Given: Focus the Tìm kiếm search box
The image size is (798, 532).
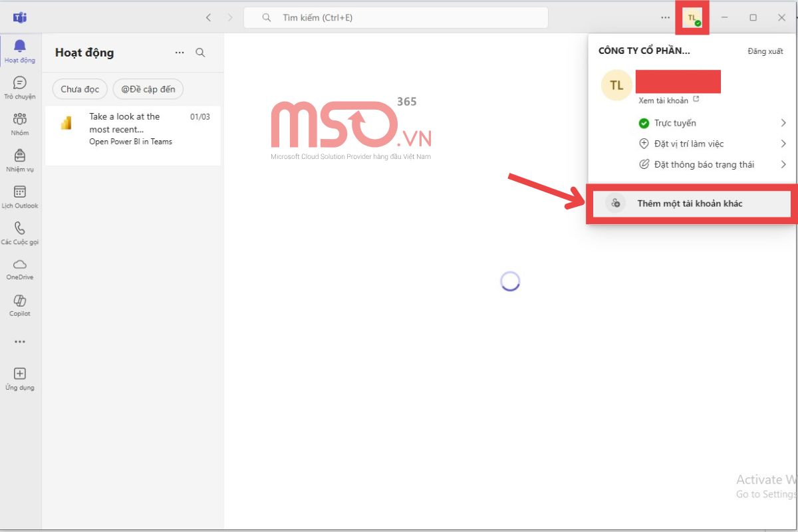Looking at the screenshot, I should click(x=396, y=18).
